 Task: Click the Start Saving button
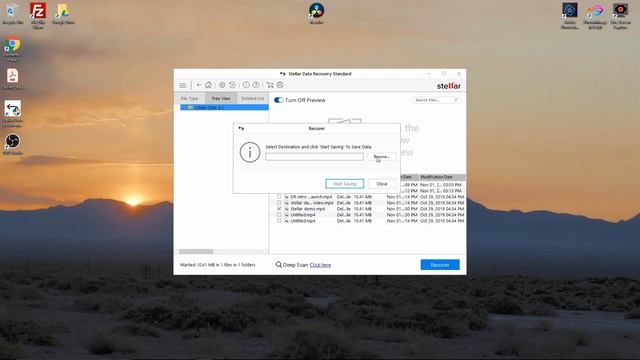coord(345,184)
